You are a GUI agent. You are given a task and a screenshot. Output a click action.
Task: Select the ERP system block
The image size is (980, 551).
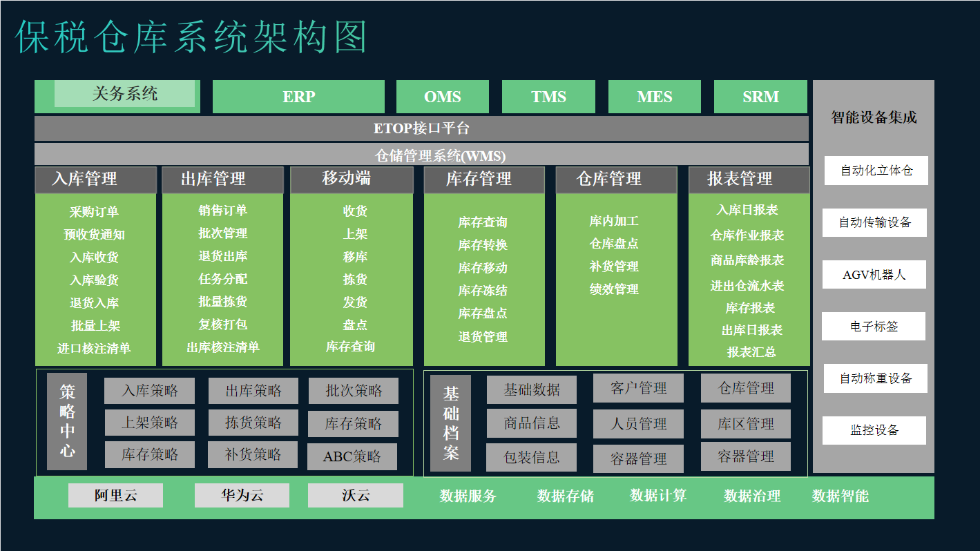pyautogui.click(x=298, y=97)
